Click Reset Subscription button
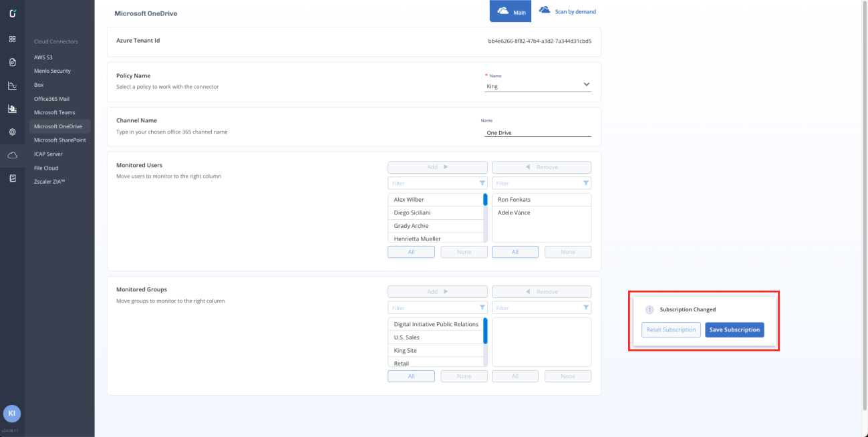868x437 pixels. point(672,329)
